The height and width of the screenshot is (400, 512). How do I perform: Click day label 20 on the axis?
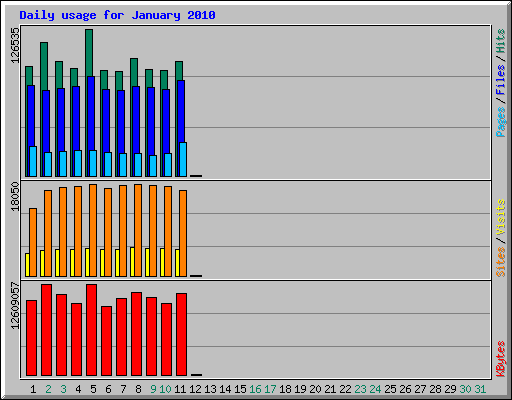[315, 389]
